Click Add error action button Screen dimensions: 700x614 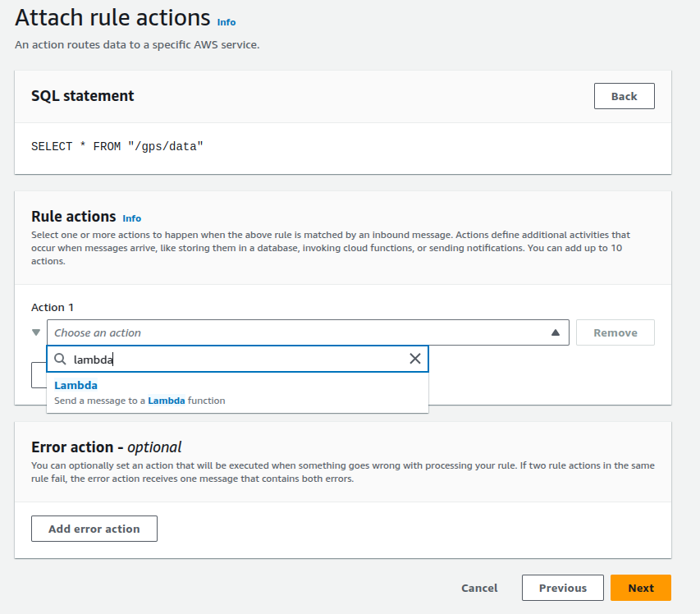(x=94, y=529)
